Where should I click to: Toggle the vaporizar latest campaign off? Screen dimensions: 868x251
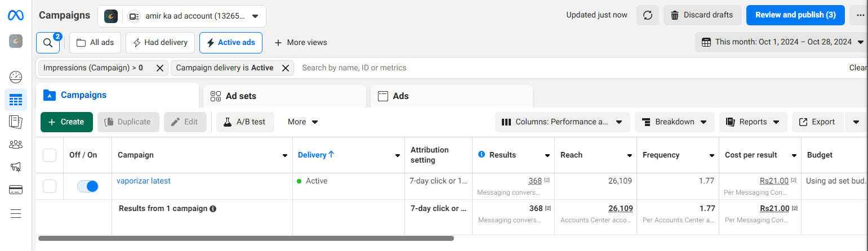coord(87,186)
